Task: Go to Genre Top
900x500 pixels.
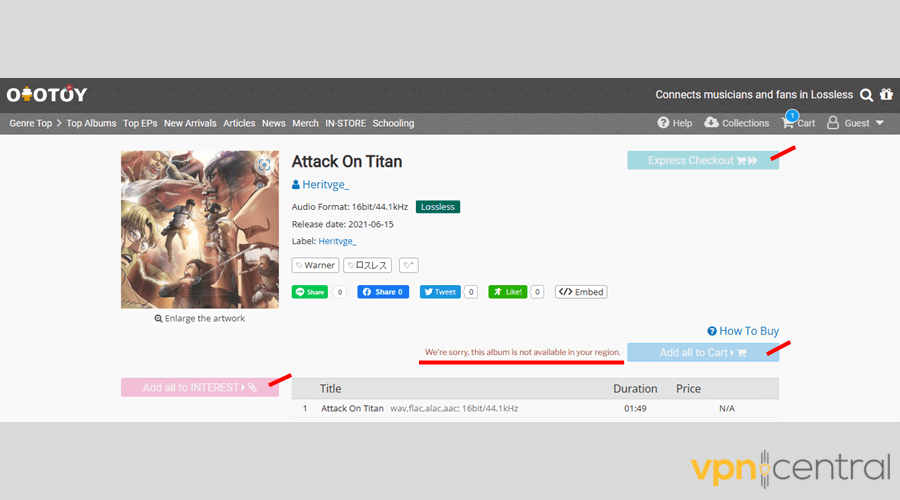Action: tap(30, 123)
